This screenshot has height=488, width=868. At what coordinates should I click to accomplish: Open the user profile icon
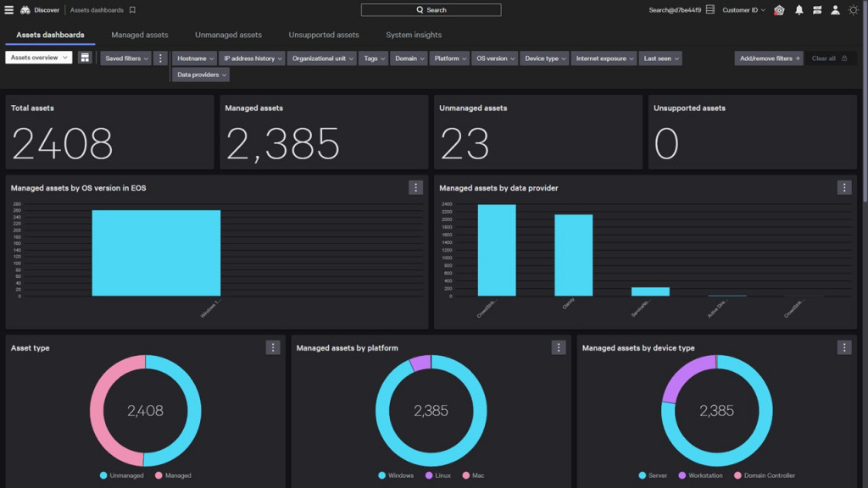click(835, 10)
